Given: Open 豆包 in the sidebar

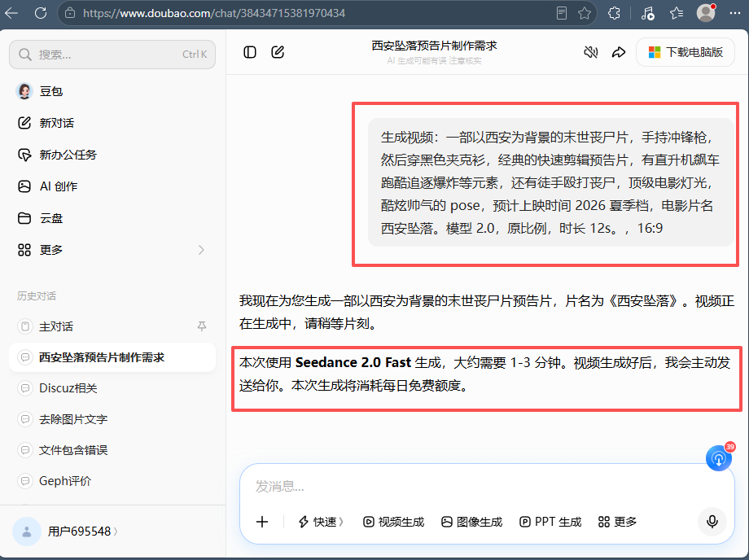Looking at the screenshot, I should coord(112,91).
